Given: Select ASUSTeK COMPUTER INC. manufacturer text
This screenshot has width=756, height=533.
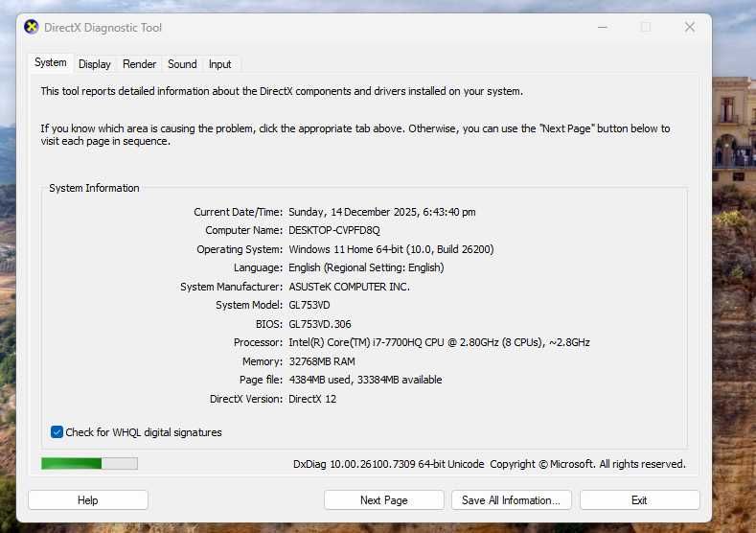Looking at the screenshot, I should (x=349, y=287).
